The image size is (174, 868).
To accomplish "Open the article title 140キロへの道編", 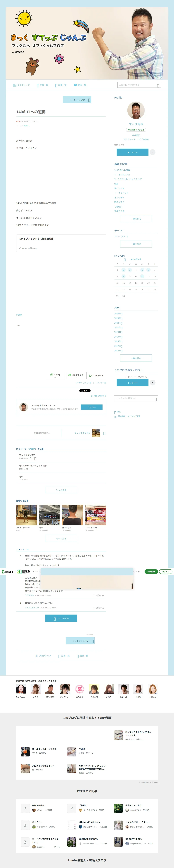I will (x=31, y=112).
